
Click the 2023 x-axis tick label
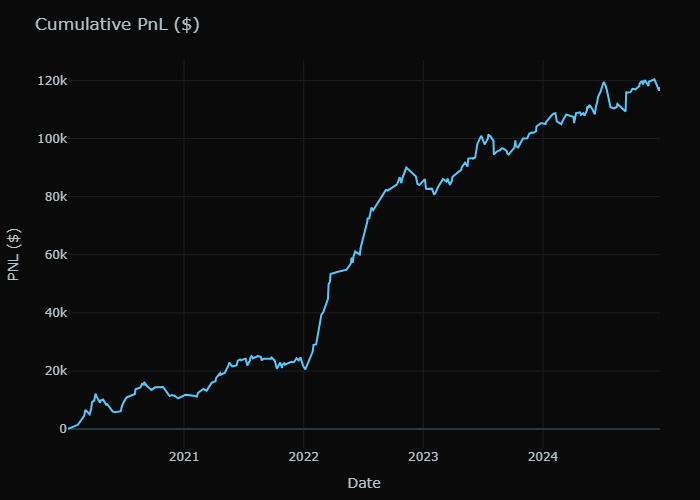[x=423, y=457]
